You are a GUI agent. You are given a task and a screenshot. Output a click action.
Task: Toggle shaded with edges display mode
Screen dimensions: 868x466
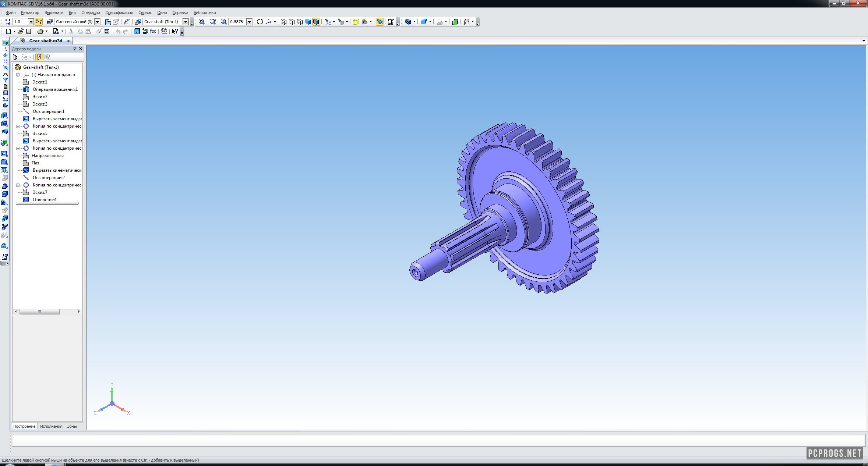click(316, 22)
